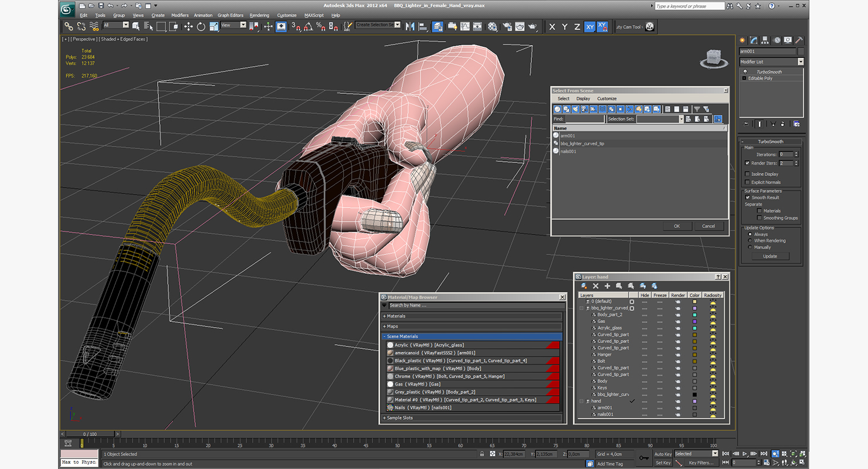Open the Utilities panel hammer icon
The height and width of the screenshot is (469, 868).
tap(798, 40)
